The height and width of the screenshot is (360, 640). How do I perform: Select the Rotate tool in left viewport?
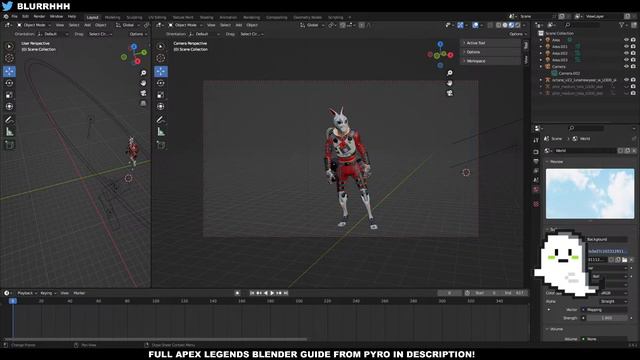[x=9, y=83]
